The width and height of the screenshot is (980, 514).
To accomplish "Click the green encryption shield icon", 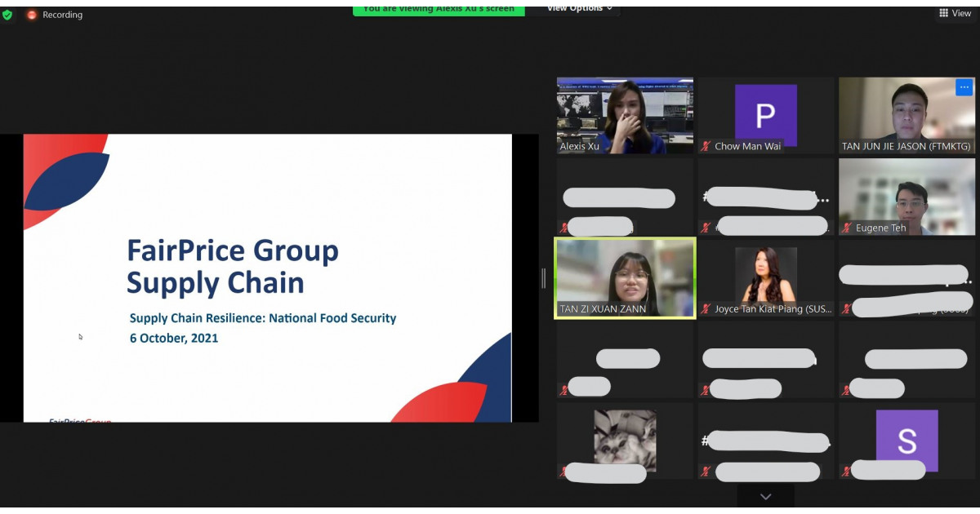I will pos(8,14).
